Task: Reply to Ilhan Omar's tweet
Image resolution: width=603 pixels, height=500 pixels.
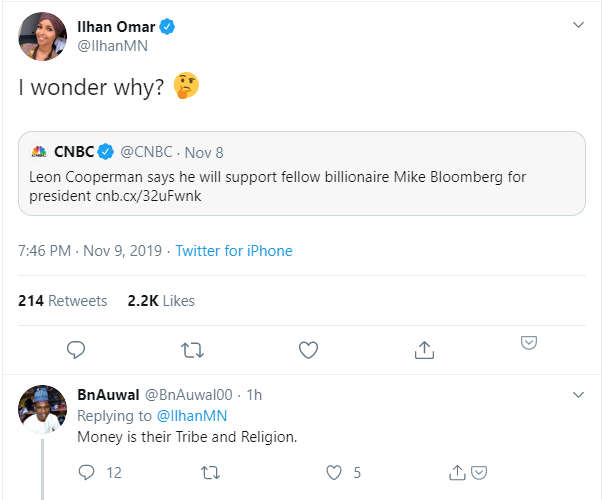Action: coord(77,349)
